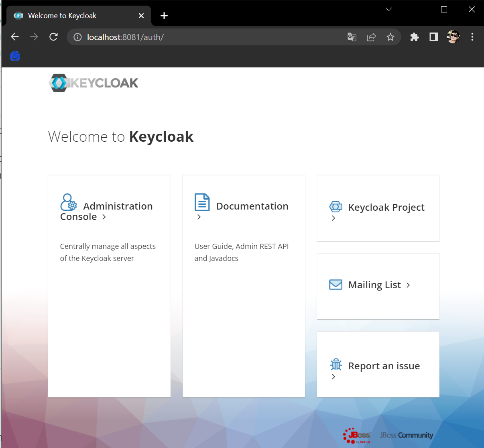Image resolution: width=484 pixels, height=448 pixels.
Task: Click the JBoss Community logo
Action: point(406,435)
